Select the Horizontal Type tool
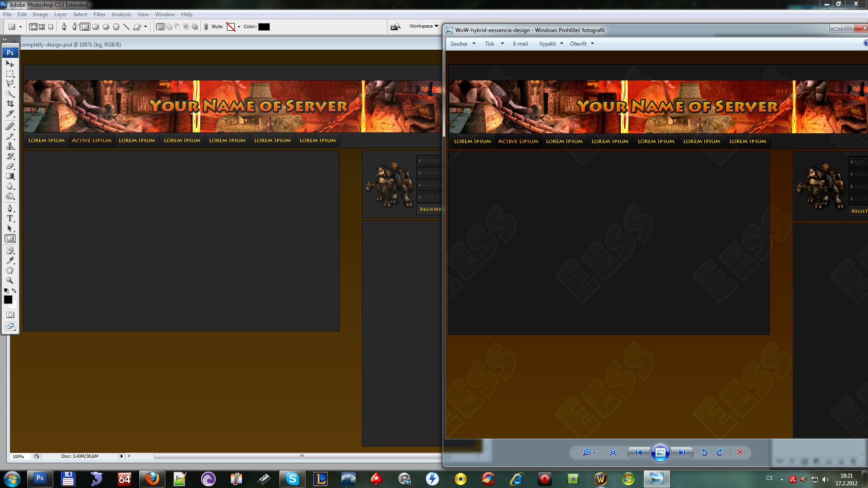The width and height of the screenshot is (868, 488). point(10,218)
